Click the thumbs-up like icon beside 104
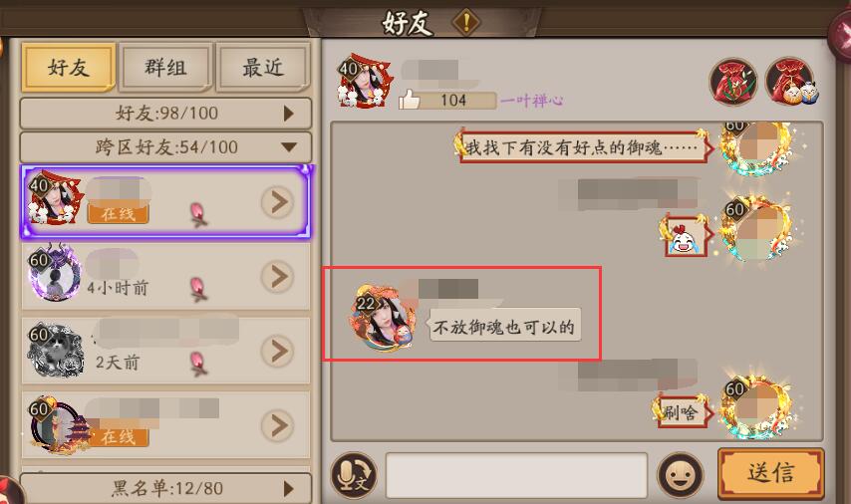Image resolution: width=851 pixels, height=504 pixels. 410,100
